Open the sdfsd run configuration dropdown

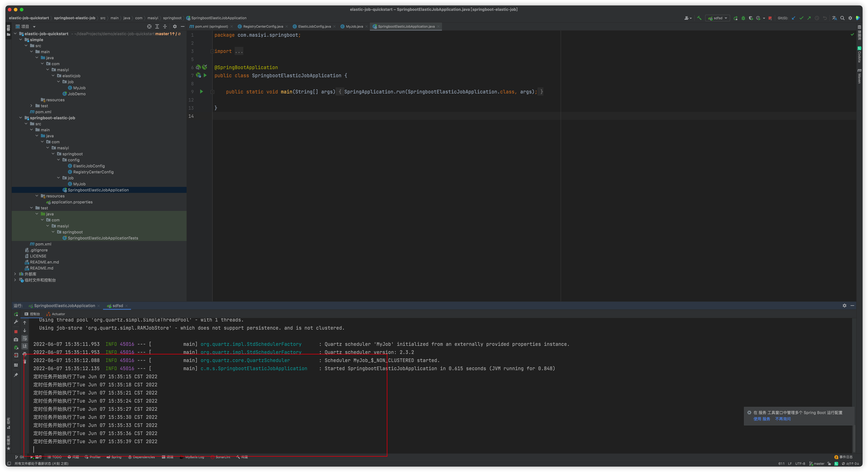pos(718,18)
